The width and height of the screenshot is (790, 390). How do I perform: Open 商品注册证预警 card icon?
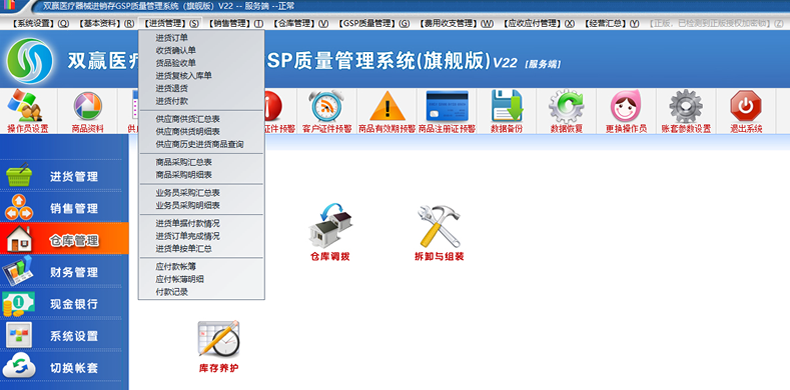pos(447,112)
